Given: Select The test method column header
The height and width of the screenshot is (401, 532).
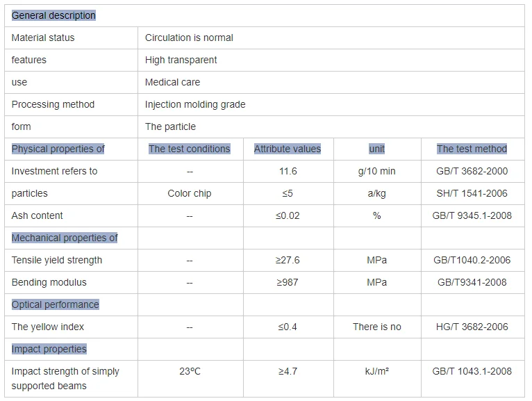Looking at the screenshot, I should (472, 149).
